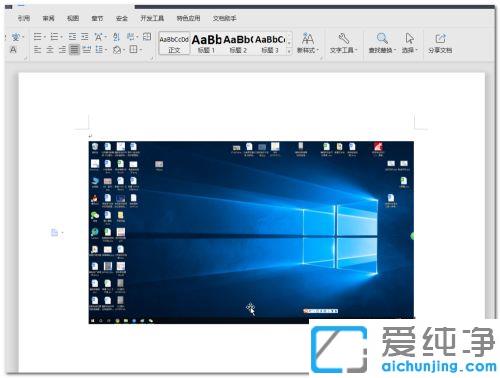Align the paragraph left
This screenshot has width=500, height=378.
37,50
